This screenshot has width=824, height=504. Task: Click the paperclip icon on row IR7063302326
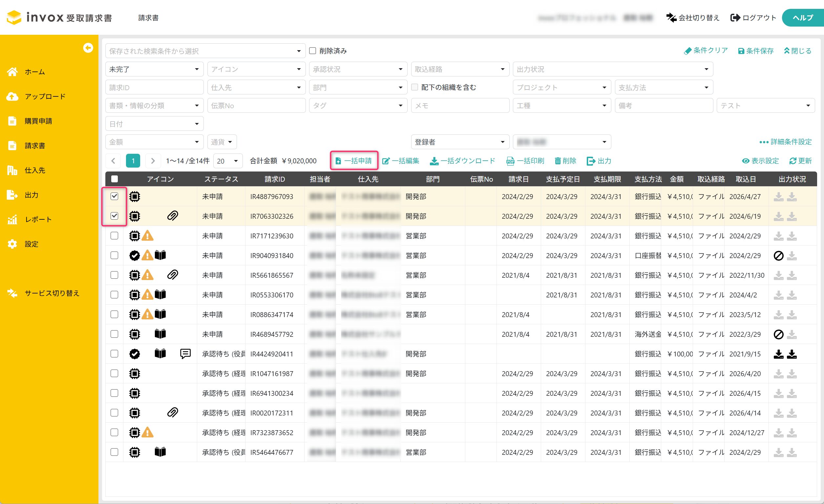click(172, 216)
